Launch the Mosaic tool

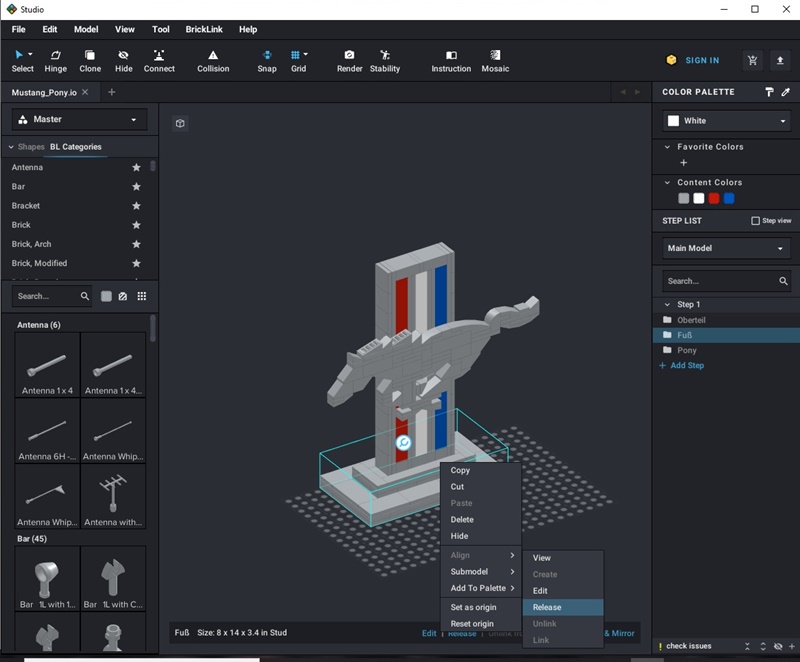point(495,60)
